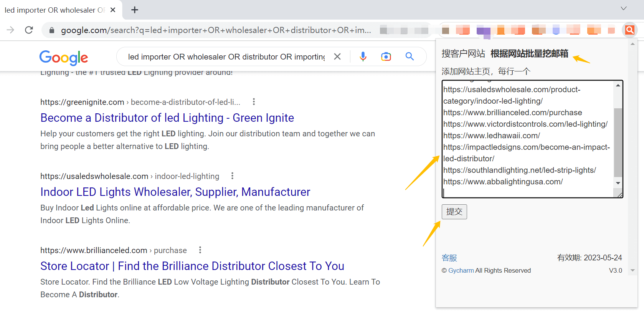Screen dimensions: 644x318
Task: Click popup panel scroll down arrow
Action: (632, 270)
